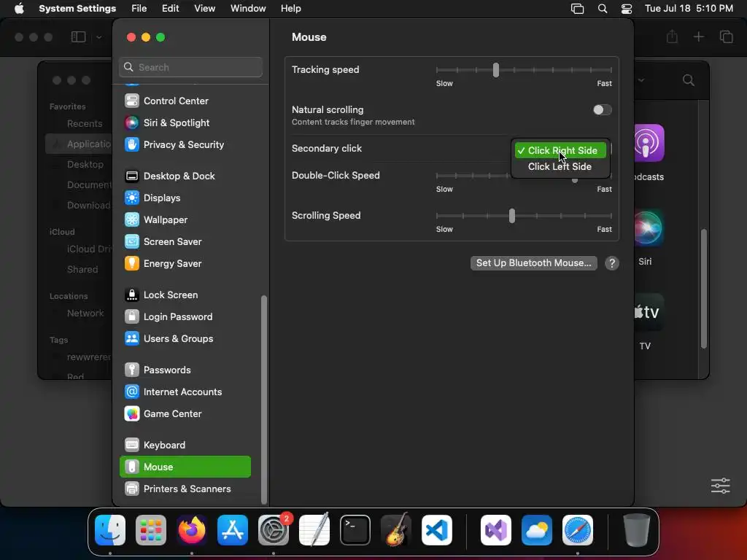747x560 pixels.
Task: Open Control Center in menu bar
Action: click(627, 9)
